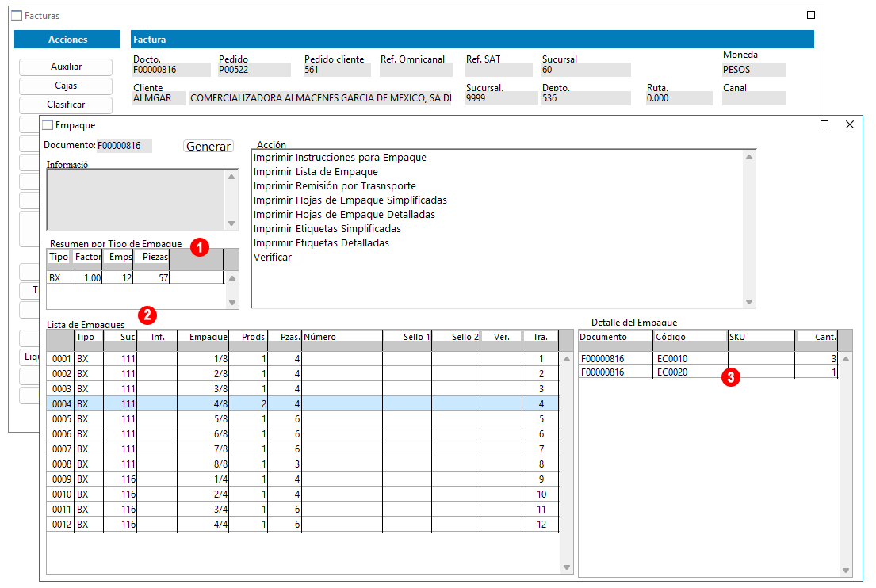The height and width of the screenshot is (588, 876).
Task: Click the Generar button
Action: click(208, 146)
